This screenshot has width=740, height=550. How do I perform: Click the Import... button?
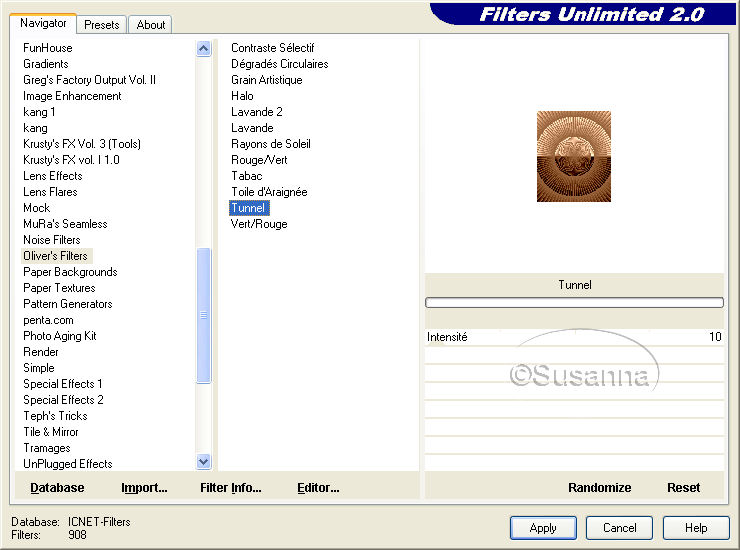pos(144,488)
